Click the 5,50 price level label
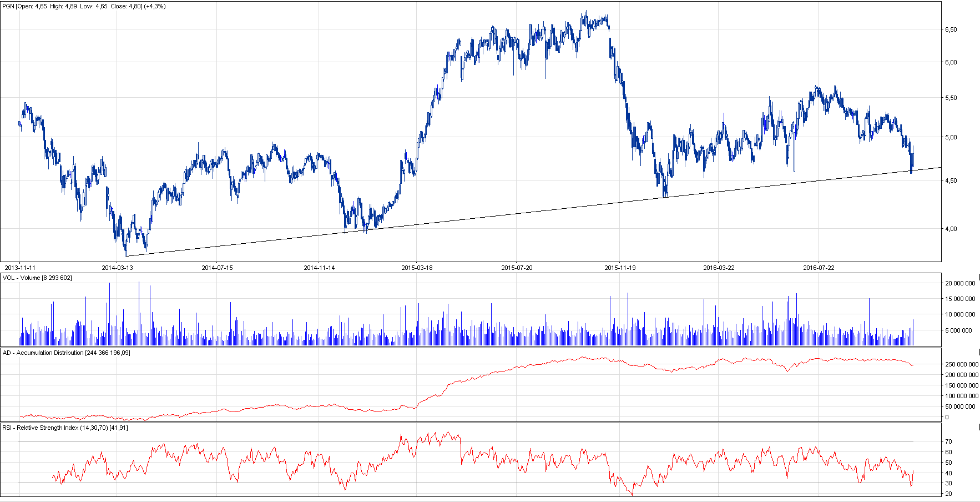This screenshot has height=502, width=980. tap(951, 98)
